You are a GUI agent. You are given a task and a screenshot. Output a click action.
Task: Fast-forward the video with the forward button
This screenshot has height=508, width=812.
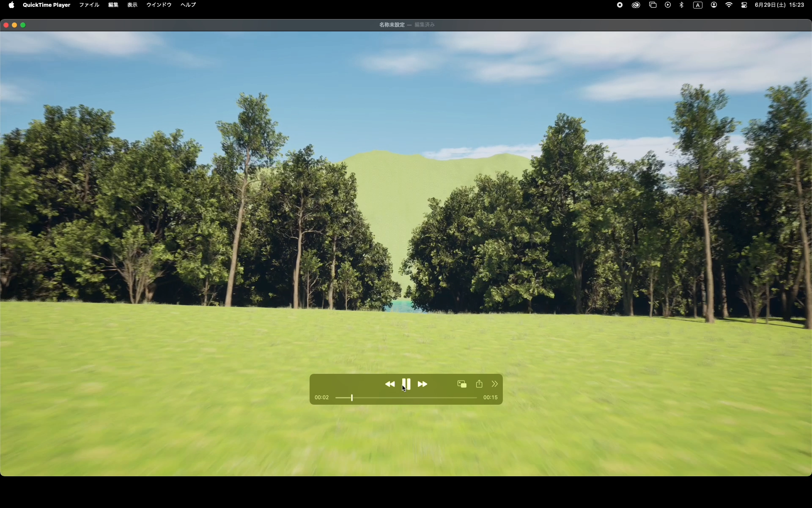422,384
